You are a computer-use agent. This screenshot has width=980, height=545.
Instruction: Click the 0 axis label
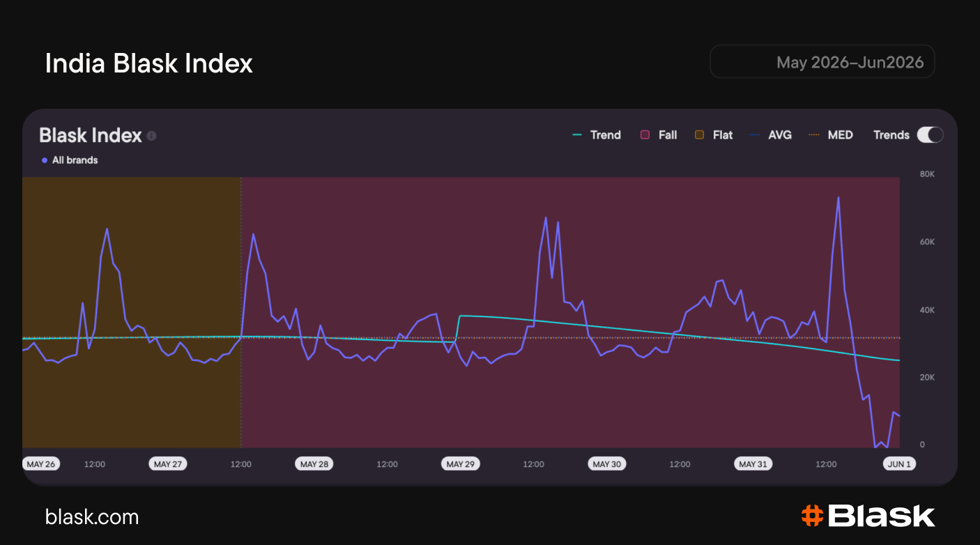point(922,445)
